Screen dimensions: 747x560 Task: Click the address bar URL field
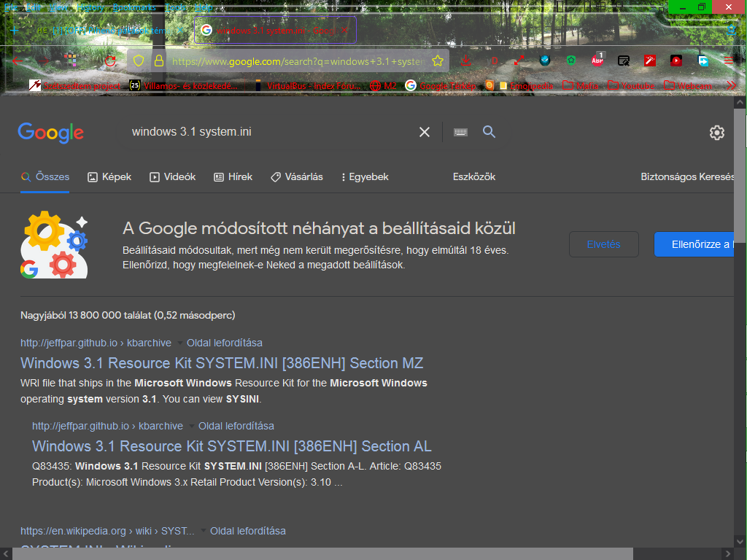(298, 61)
